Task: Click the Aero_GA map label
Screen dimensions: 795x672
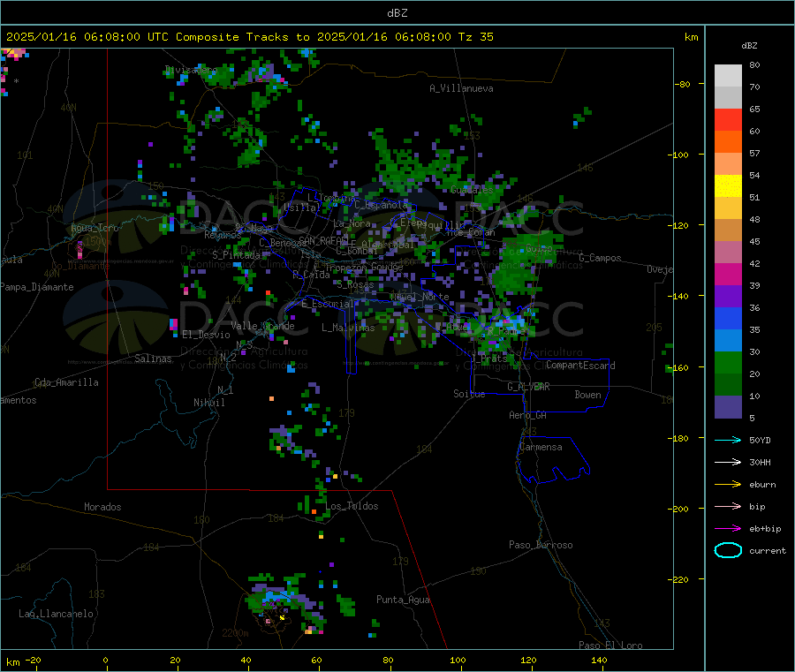Action: 528,415
